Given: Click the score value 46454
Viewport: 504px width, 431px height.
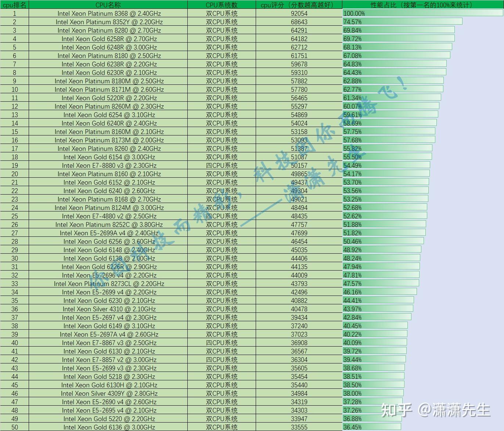Looking at the screenshot, I should coord(299,242).
